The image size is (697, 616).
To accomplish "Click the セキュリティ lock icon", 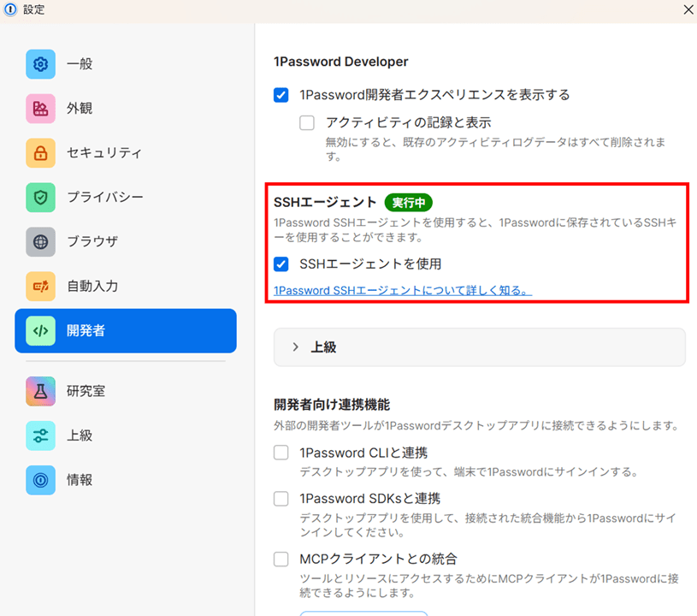I will pyautogui.click(x=40, y=153).
